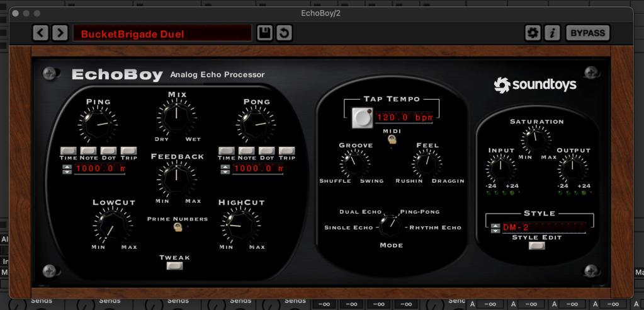Open the info icon
The width and height of the screenshot is (644, 310).
pos(552,33)
